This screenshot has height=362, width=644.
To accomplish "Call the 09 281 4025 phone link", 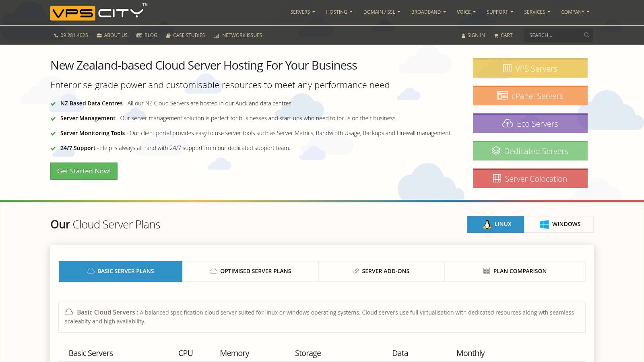I will point(71,35).
